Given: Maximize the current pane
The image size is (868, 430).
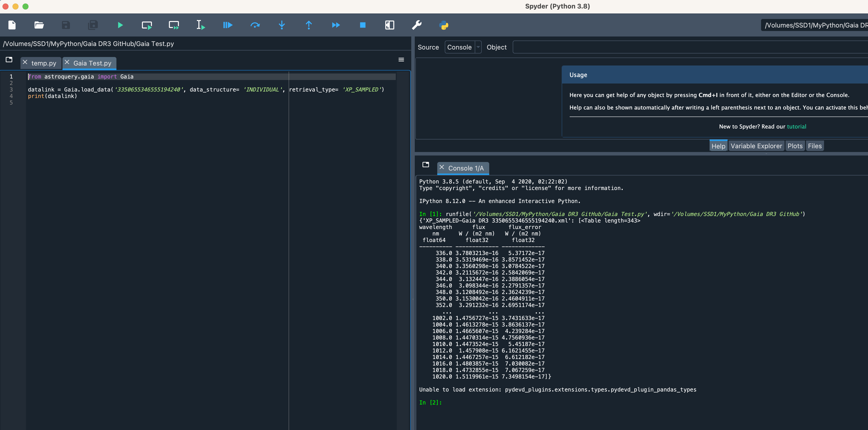Looking at the screenshot, I should pos(390,25).
